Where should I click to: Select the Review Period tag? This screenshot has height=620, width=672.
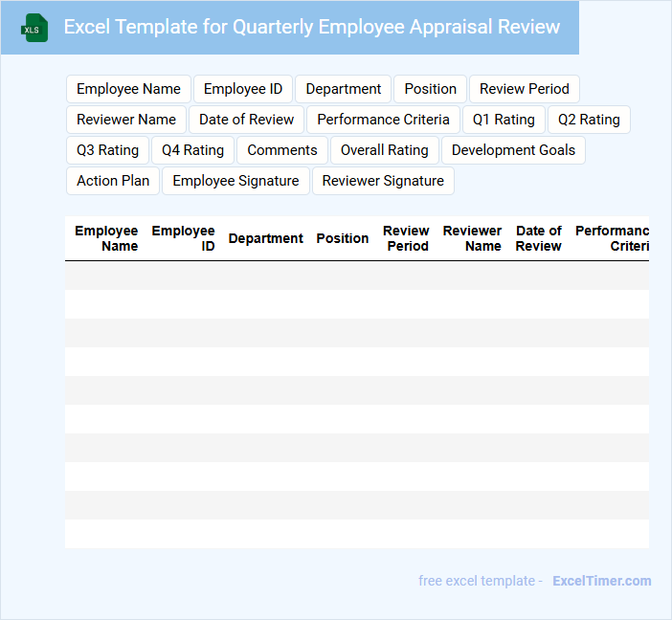(x=524, y=89)
